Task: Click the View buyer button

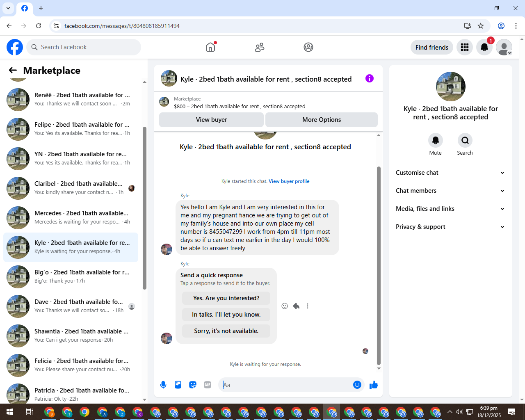Action: (211, 120)
